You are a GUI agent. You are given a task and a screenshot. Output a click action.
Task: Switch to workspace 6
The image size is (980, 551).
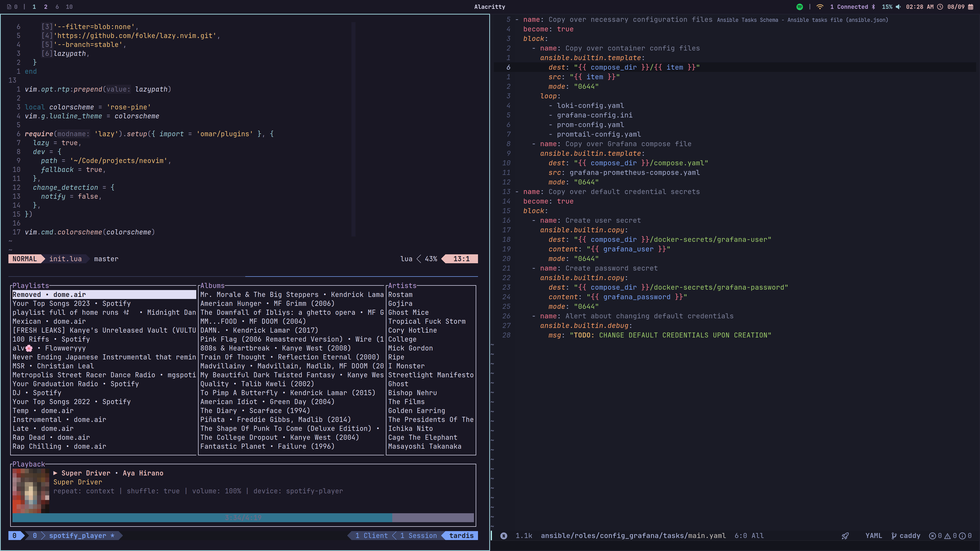click(x=57, y=7)
